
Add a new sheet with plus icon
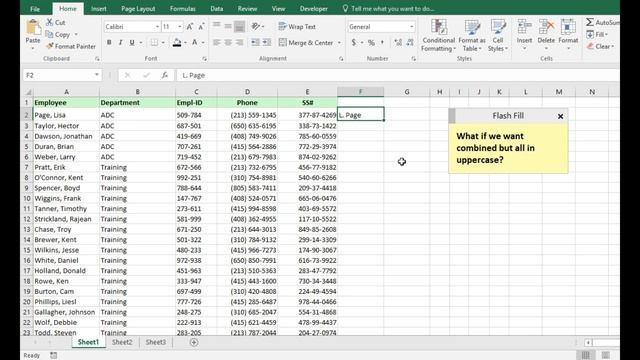194,342
